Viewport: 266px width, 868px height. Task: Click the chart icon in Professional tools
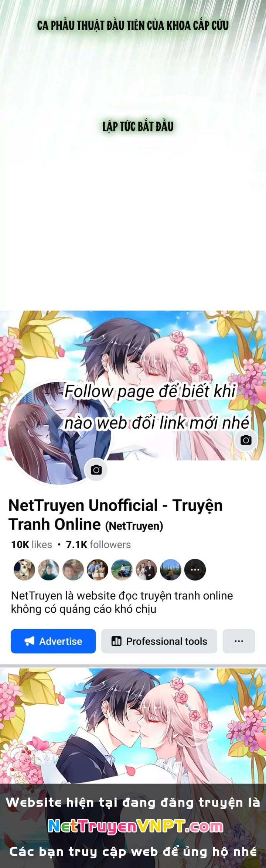coord(116,641)
